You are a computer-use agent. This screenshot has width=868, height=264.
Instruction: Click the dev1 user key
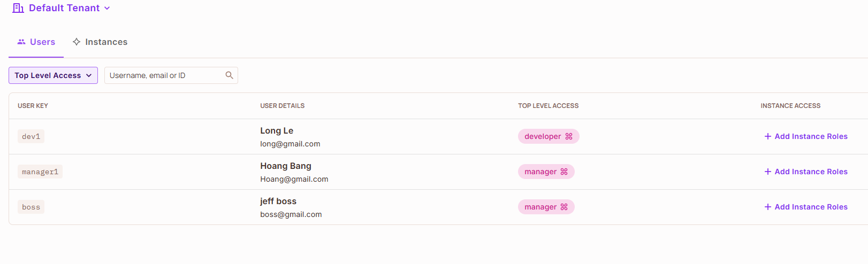coord(31,136)
